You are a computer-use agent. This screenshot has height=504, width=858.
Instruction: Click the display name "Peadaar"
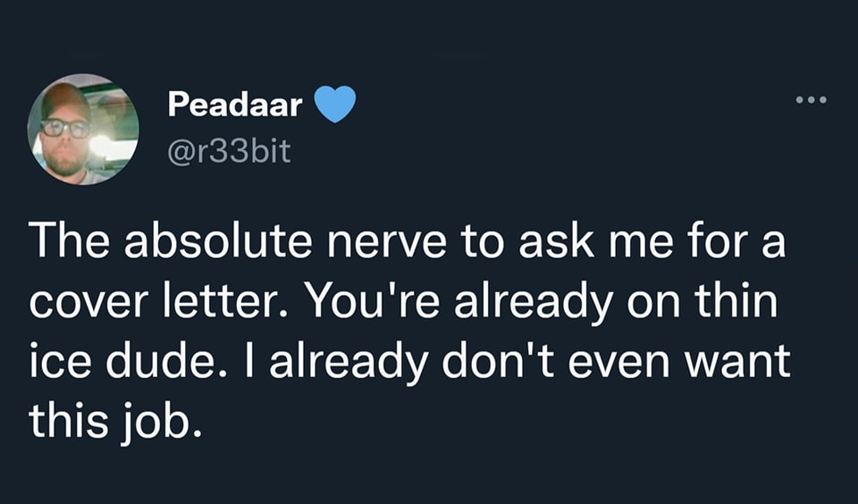click(x=235, y=105)
